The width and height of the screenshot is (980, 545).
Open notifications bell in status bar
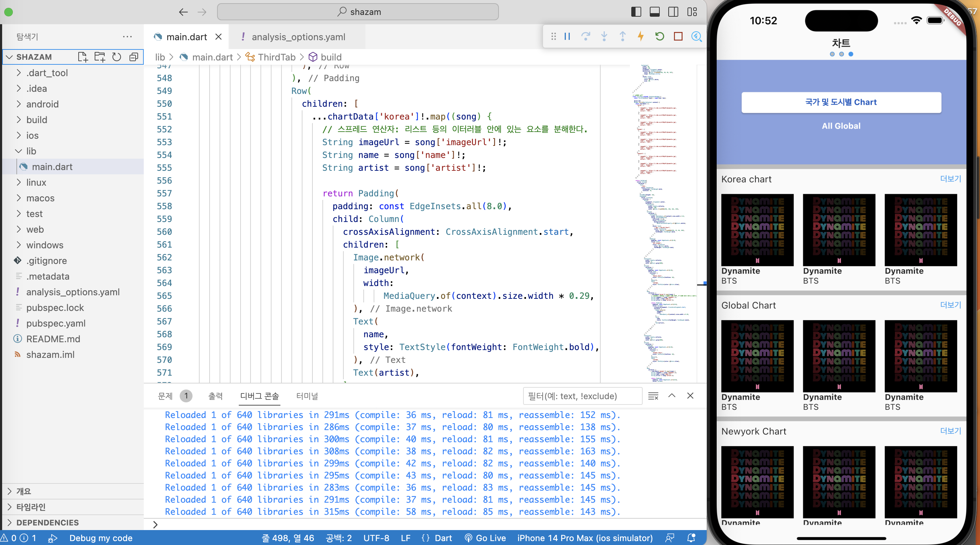point(691,538)
